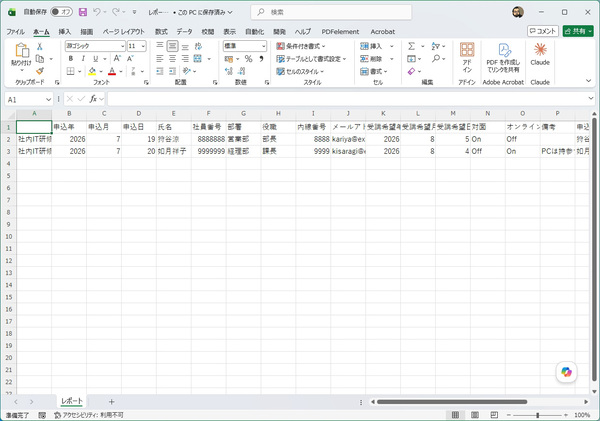
Task: Click the zoom slider in status bar
Action: point(538,415)
